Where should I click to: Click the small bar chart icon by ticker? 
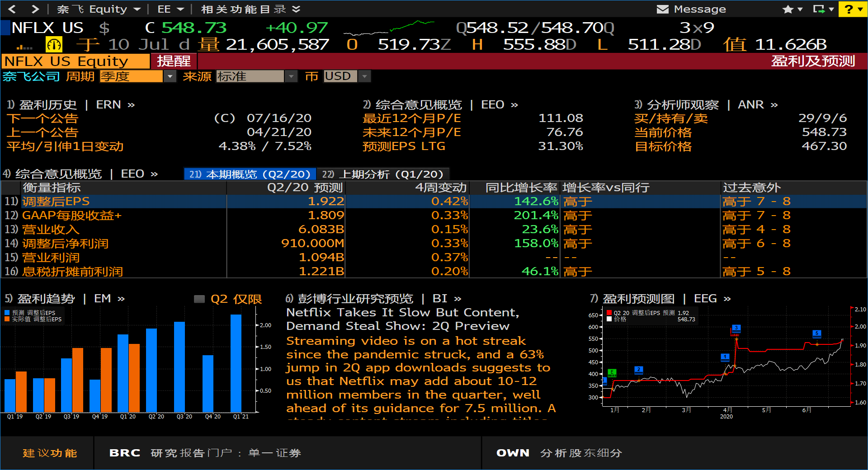(24, 47)
